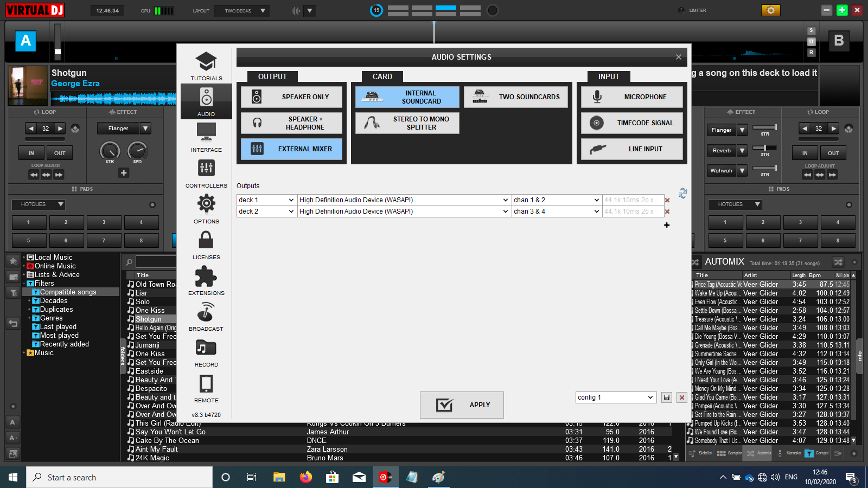Open the Windows Start menu
Viewport: 868px width, 488px height.
[x=13, y=477]
